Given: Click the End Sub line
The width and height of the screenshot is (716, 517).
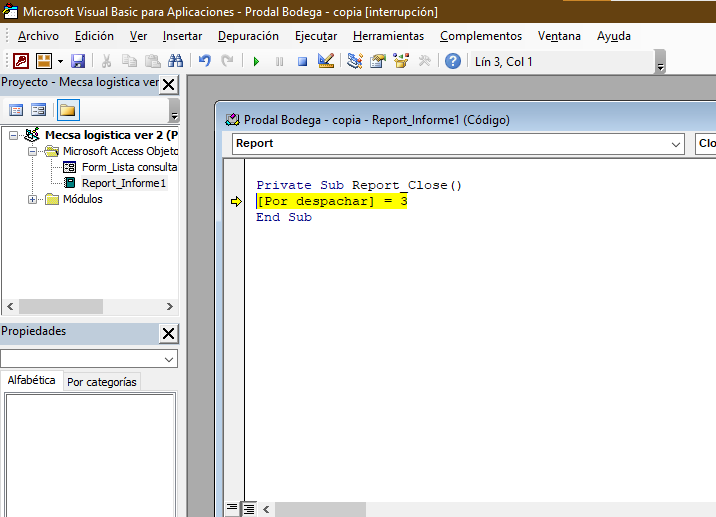Looking at the screenshot, I should point(284,217).
